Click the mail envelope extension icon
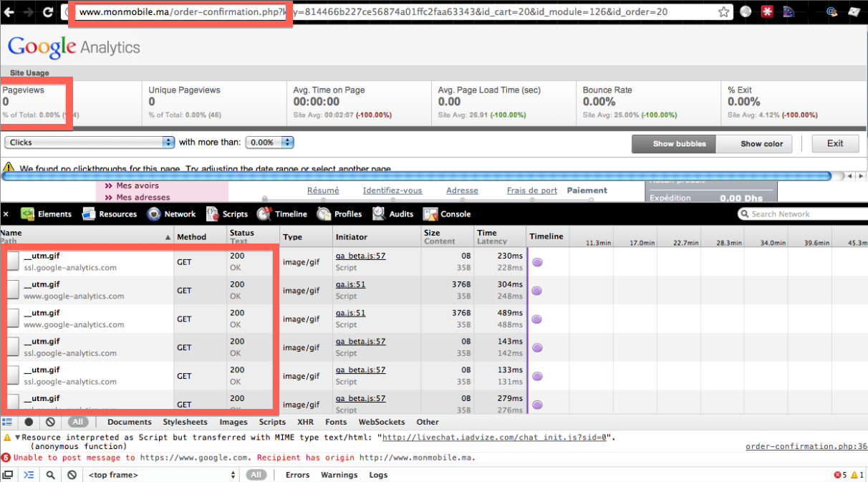Viewport: 868px width, 482px height. click(854, 11)
